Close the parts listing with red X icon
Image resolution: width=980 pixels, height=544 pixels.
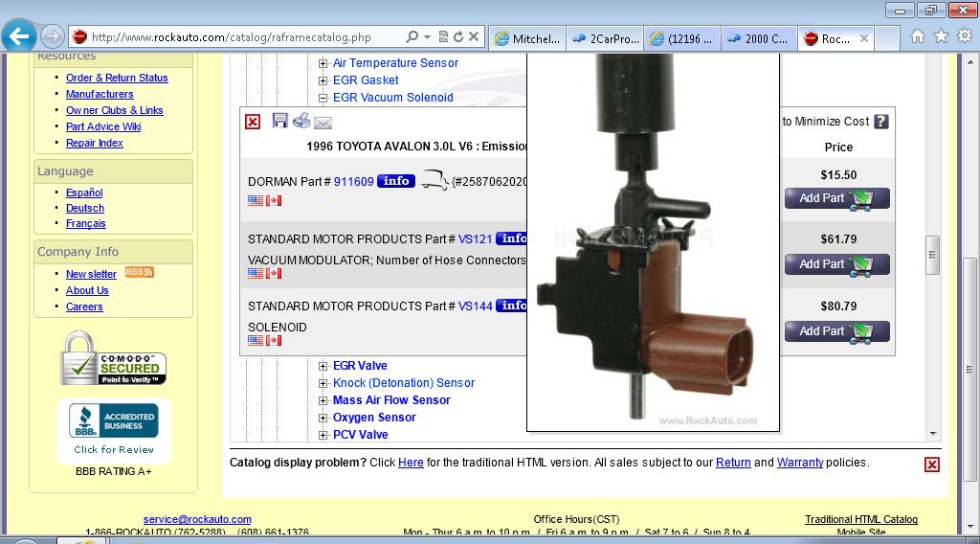point(253,122)
